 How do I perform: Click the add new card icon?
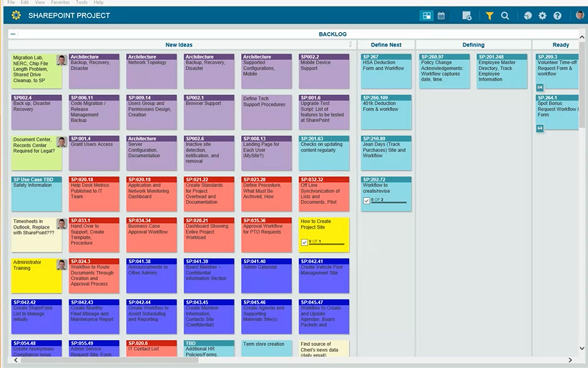(466, 15)
